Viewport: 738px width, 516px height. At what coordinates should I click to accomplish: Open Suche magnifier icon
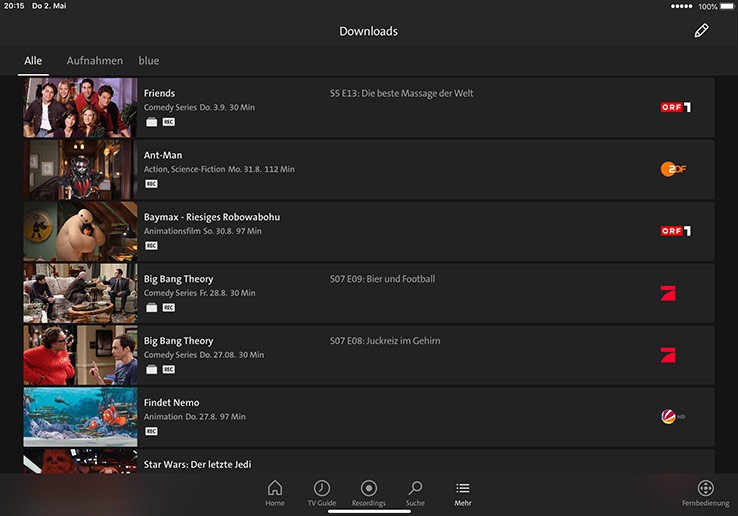[x=415, y=488]
